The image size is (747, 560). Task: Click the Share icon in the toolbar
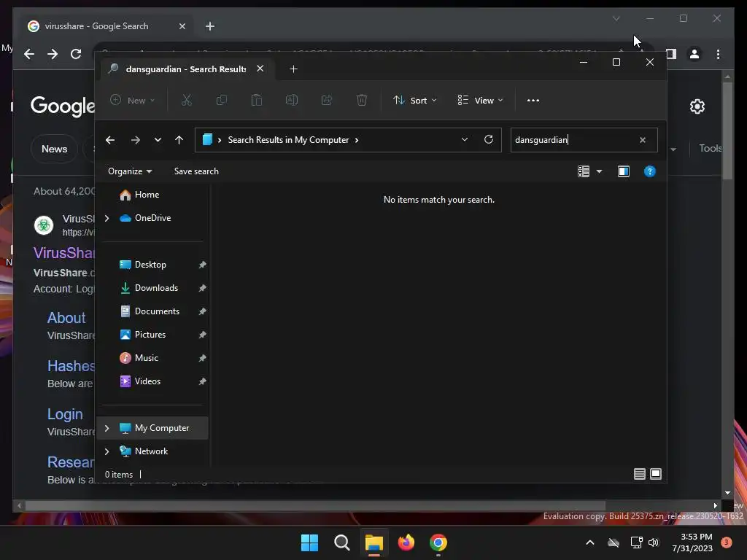tap(327, 100)
